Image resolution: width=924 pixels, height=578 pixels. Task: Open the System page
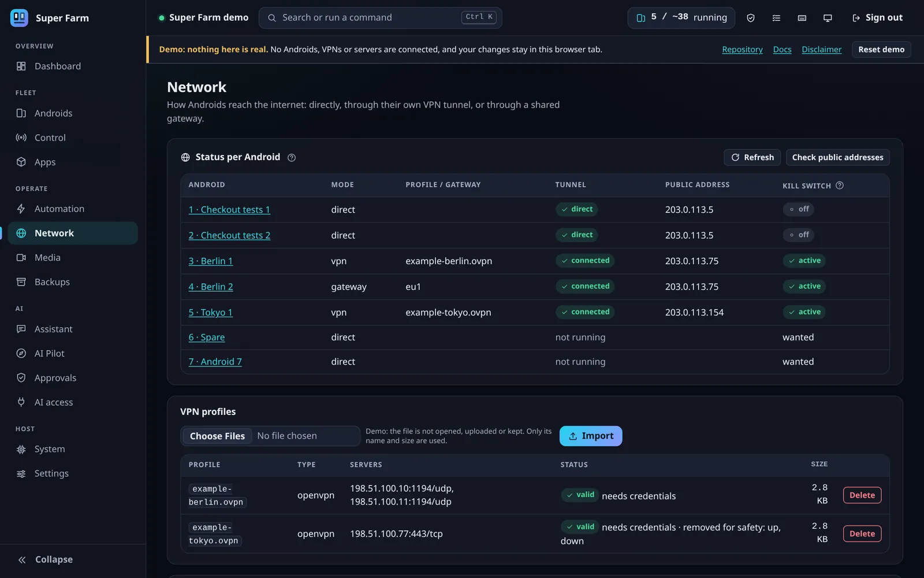(73, 449)
